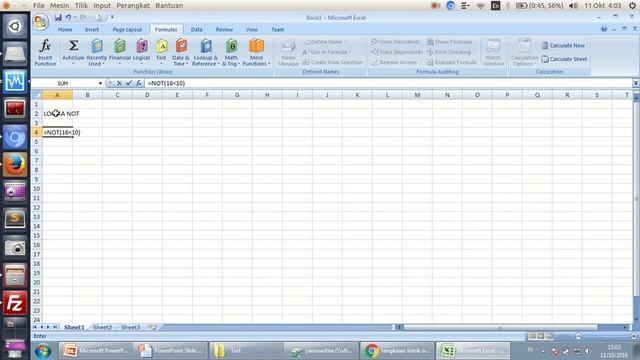Open the Financial functions book
The width and height of the screenshot is (640, 360).
pos(120,51)
